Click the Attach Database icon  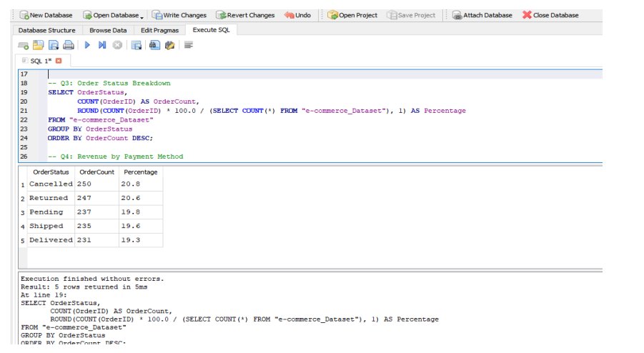tap(457, 15)
